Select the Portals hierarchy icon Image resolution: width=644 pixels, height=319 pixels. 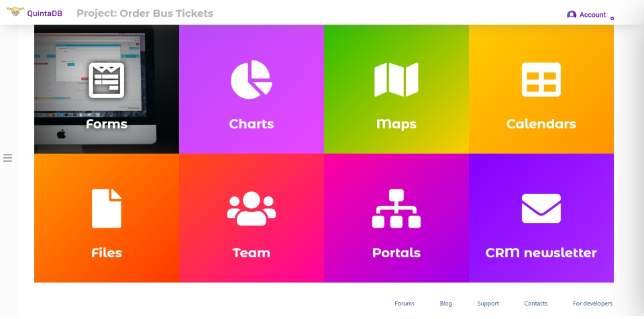coord(396,208)
